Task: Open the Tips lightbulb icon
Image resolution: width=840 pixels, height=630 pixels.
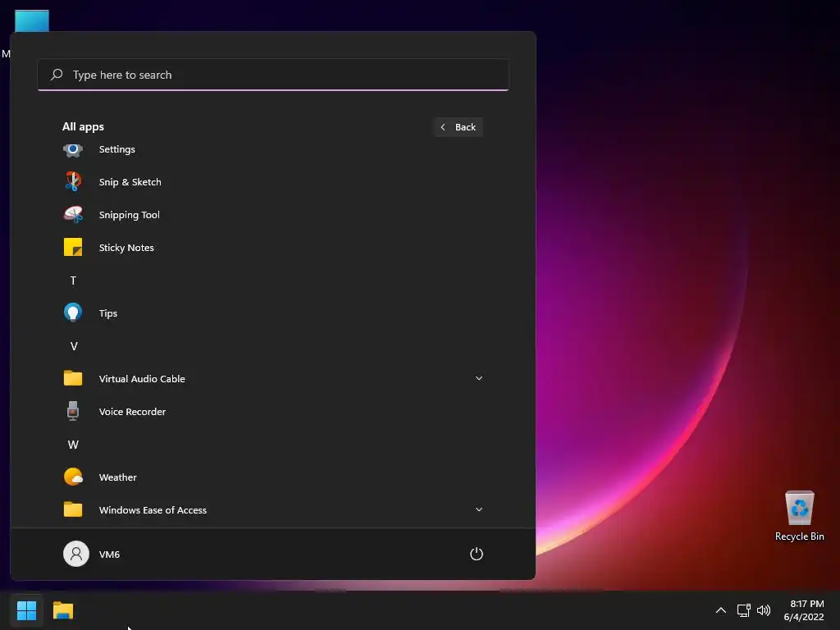Action: pyautogui.click(x=73, y=313)
